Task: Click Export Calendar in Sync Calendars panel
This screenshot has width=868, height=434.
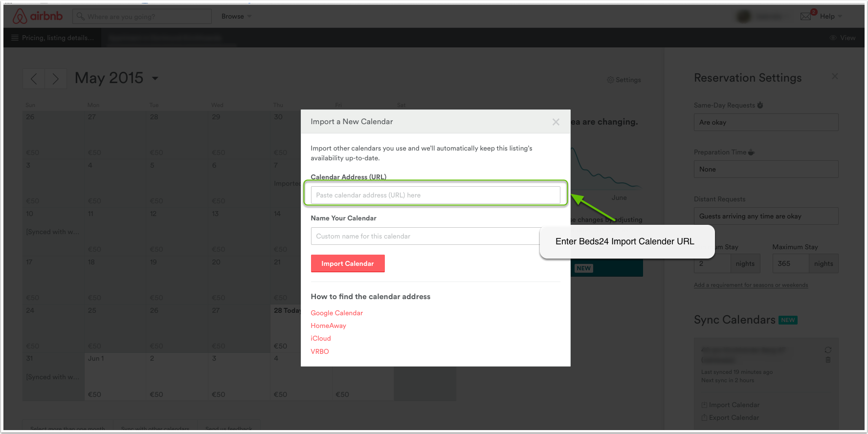Action: tap(730, 417)
